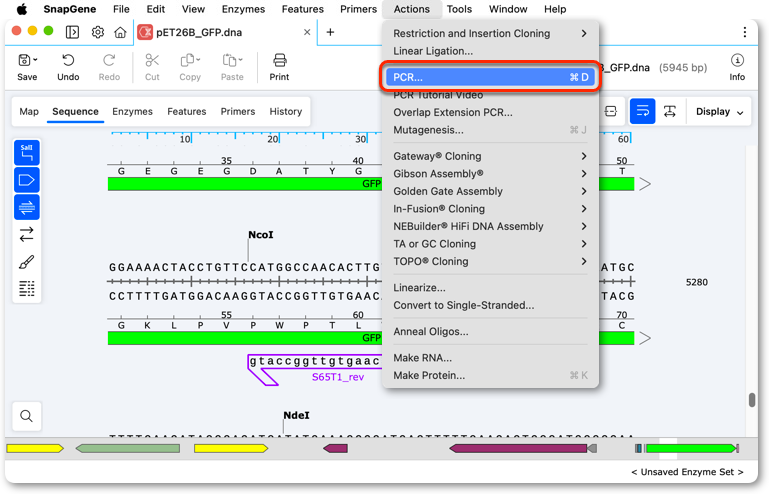This screenshot has width=769, height=494.
Task: Expand TOPO Cloning submenu
Action: point(490,261)
